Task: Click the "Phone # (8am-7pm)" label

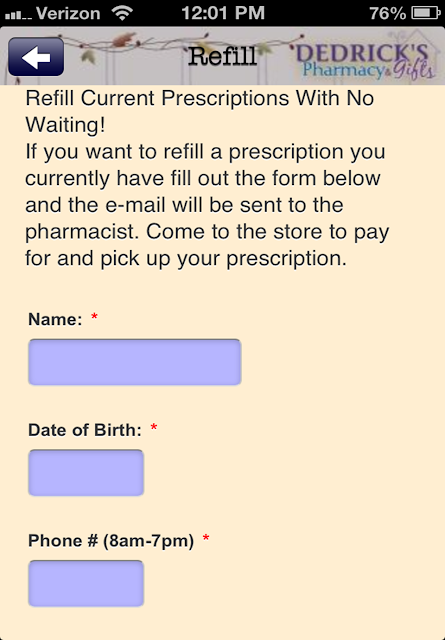Action: 111,541
